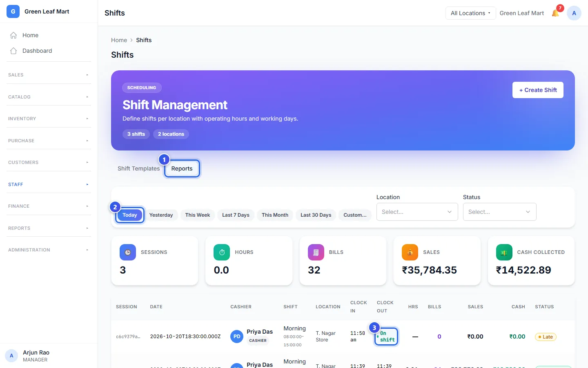Viewport: 588px width, 368px height.
Task: Select the Last 30 Days range
Action: pos(316,215)
